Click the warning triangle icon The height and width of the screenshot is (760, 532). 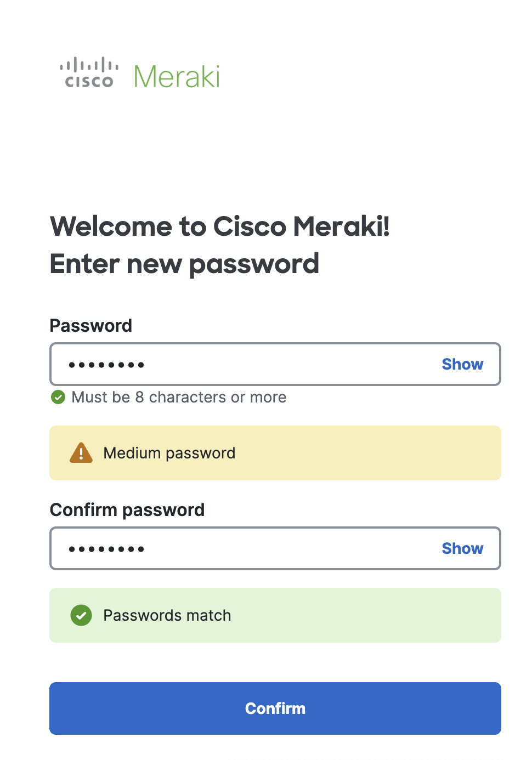tap(81, 453)
